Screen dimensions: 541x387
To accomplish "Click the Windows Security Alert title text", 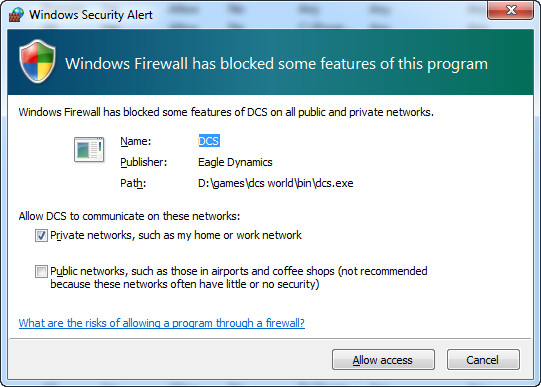I will point(91,15).
